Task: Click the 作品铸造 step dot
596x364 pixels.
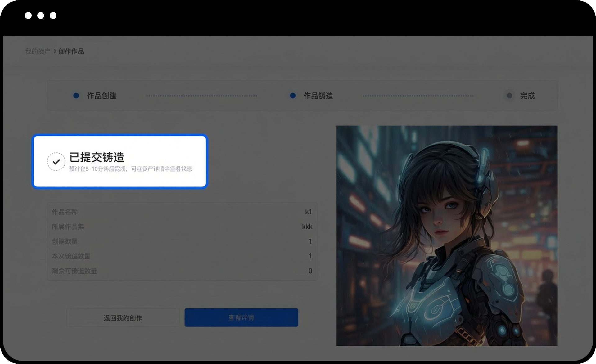Action: coord(293,96)
